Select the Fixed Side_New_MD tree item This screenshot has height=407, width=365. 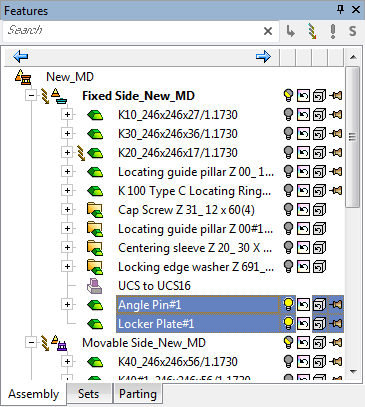point(138,96)
